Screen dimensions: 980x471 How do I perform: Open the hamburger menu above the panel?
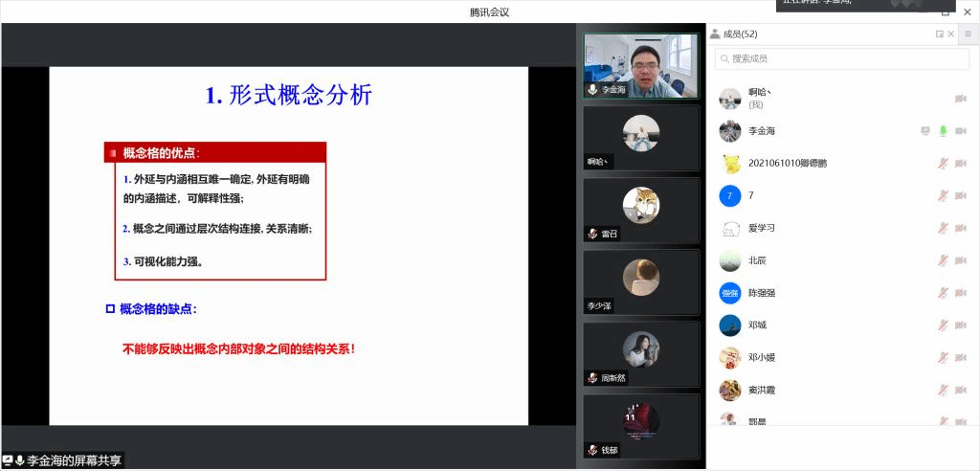(x=968, y=34)
